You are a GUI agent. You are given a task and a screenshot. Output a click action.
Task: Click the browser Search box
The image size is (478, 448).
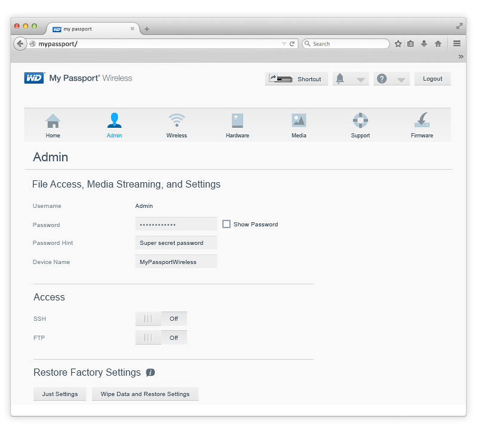point(346,44)
